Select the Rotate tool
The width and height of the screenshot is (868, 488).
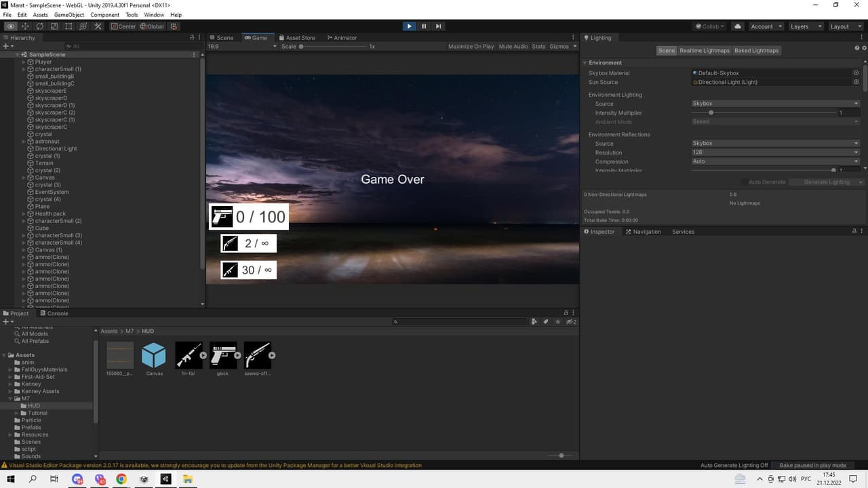click(x=39, y=26)
